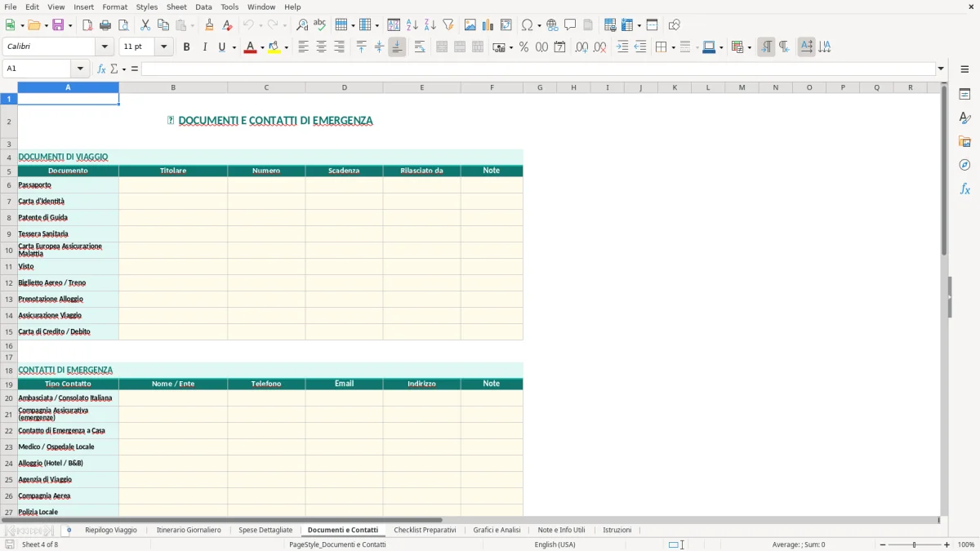Viewport: 980px width, 551px height.
Task: Run the spell check
Action: tap(320, 25)
